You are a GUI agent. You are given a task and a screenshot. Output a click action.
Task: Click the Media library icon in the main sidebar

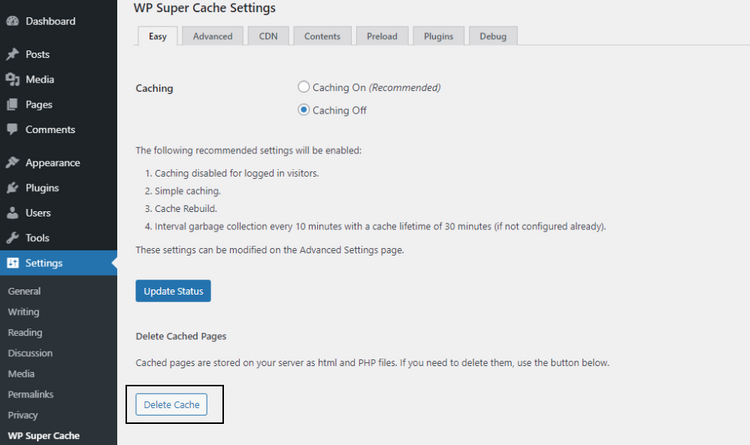tap(12, 79)
